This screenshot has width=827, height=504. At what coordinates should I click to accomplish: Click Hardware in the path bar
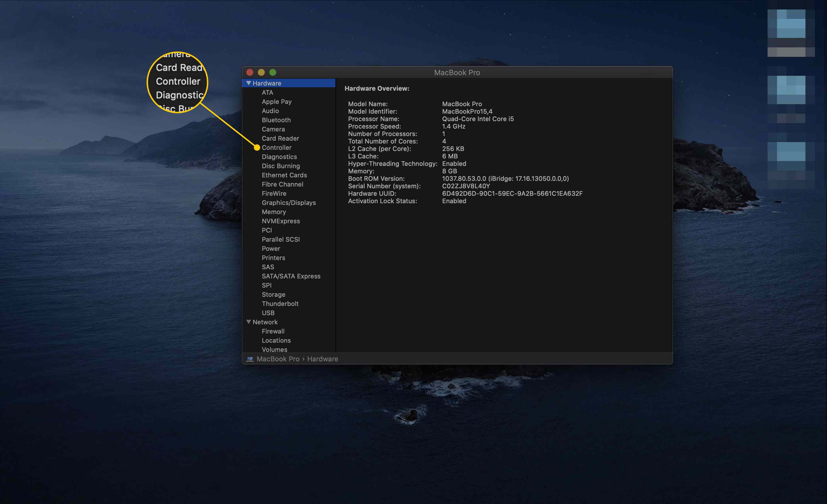(322, 359)
